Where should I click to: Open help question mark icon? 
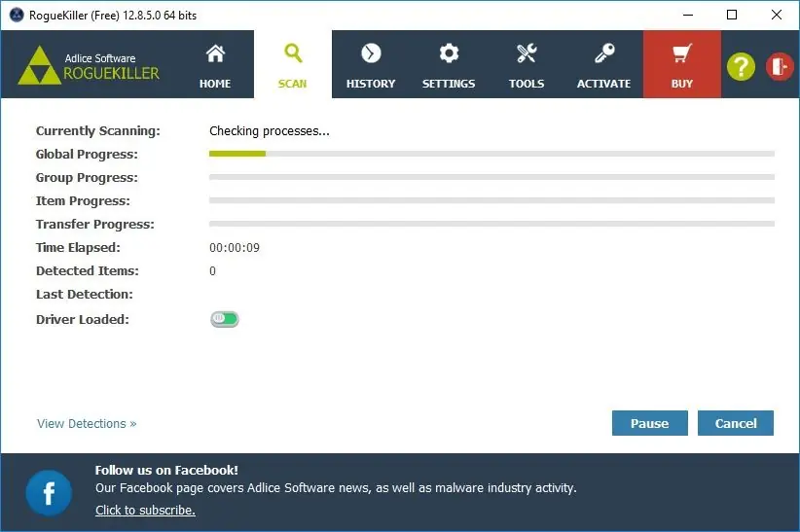(741, 67)
